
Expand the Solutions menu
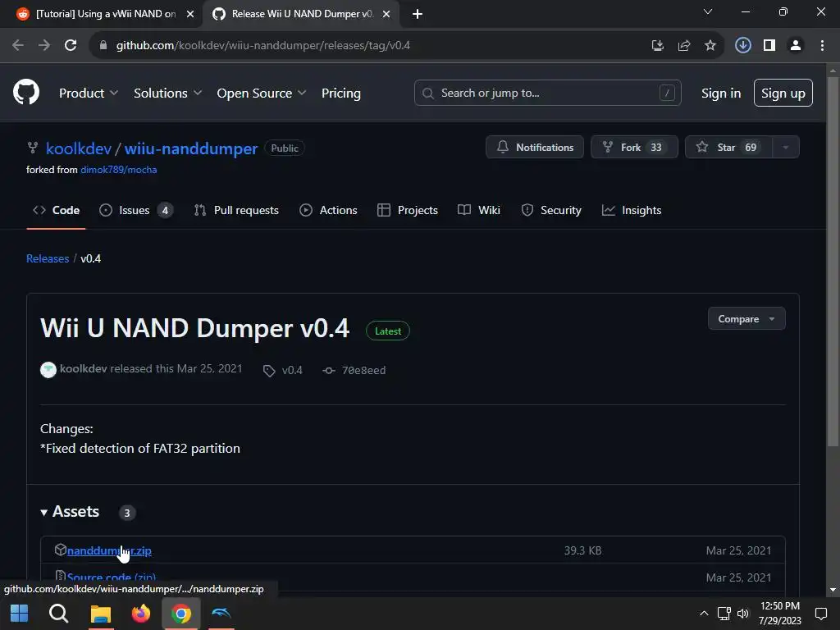click(167, 94)
